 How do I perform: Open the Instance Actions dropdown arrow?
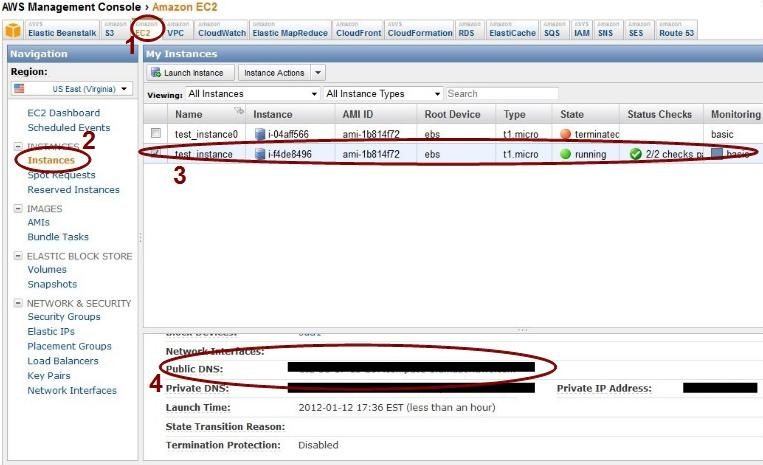click(318, 72)
